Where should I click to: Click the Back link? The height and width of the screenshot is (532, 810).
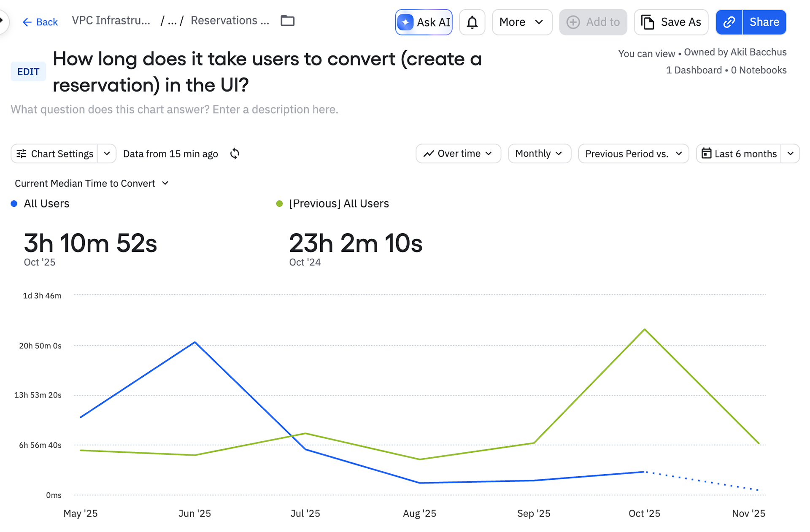coord(40,22)
